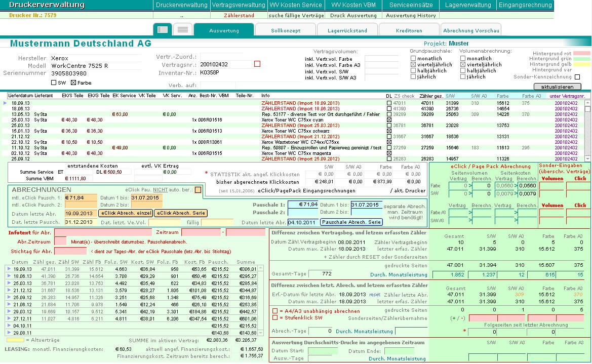Viewport: 592px width, 364px height.
Task: Click suche fällige Verträge
Action: pyautogui.click(x=296, y=16)
